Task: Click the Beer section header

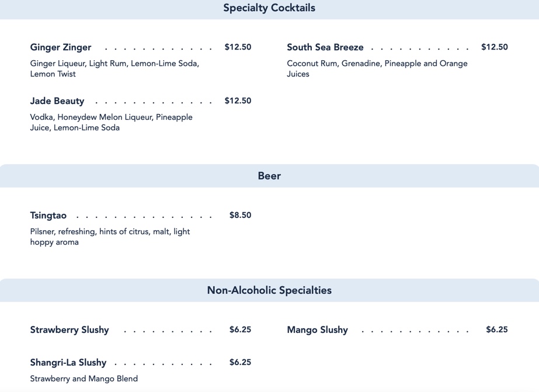Action: [x=269, y=176]
